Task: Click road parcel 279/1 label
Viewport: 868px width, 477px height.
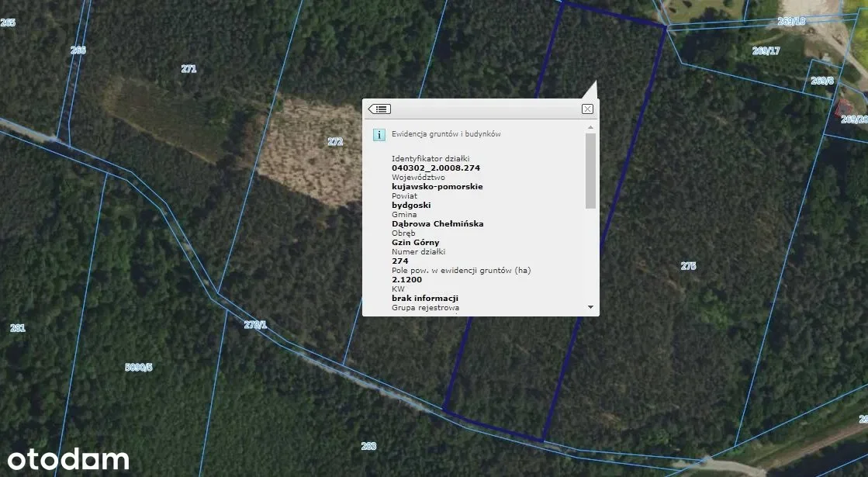Action: coord(255,325)
